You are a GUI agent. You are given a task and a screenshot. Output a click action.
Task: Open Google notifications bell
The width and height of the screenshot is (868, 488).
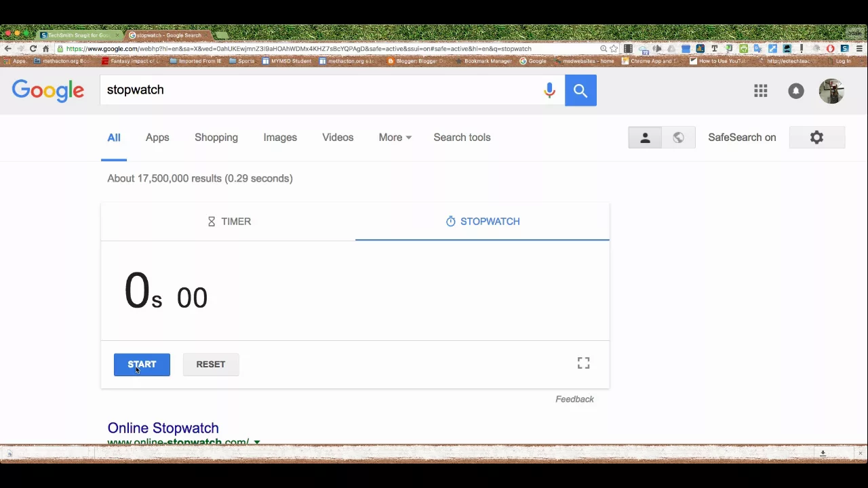point(796,91)
